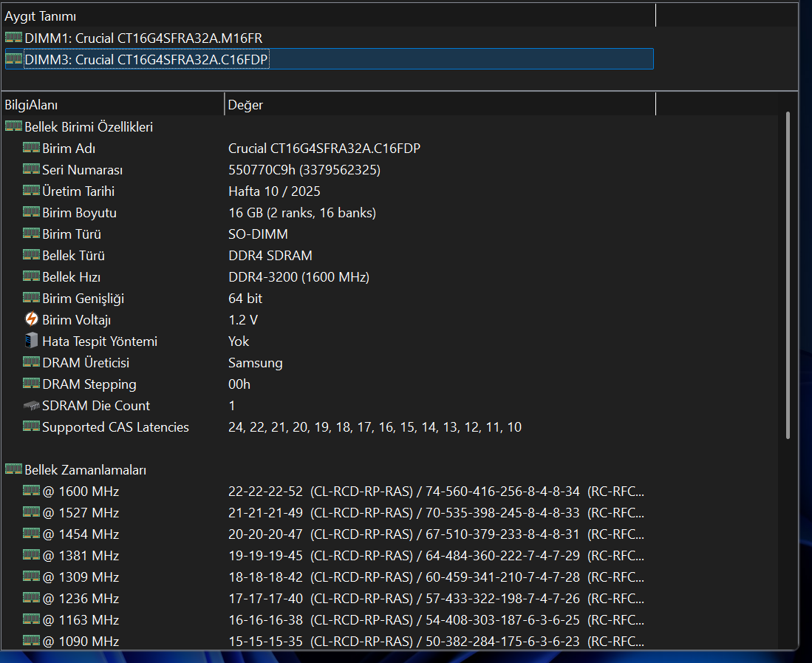Click the icon next to Üretim Tarihi
The height and width of the screenshot is (663, 812).
(x=31, y=190)
